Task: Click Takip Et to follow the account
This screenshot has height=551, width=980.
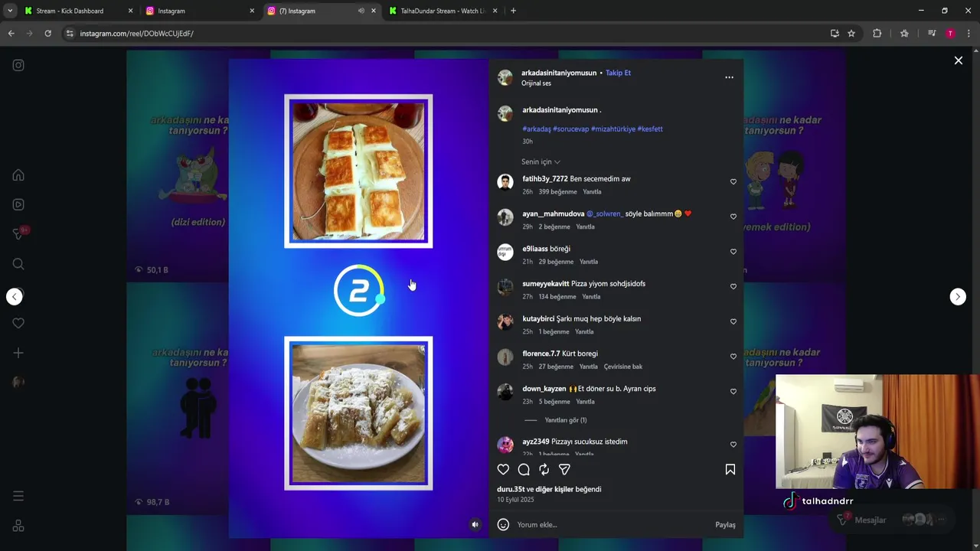Action: pos(618,73)
